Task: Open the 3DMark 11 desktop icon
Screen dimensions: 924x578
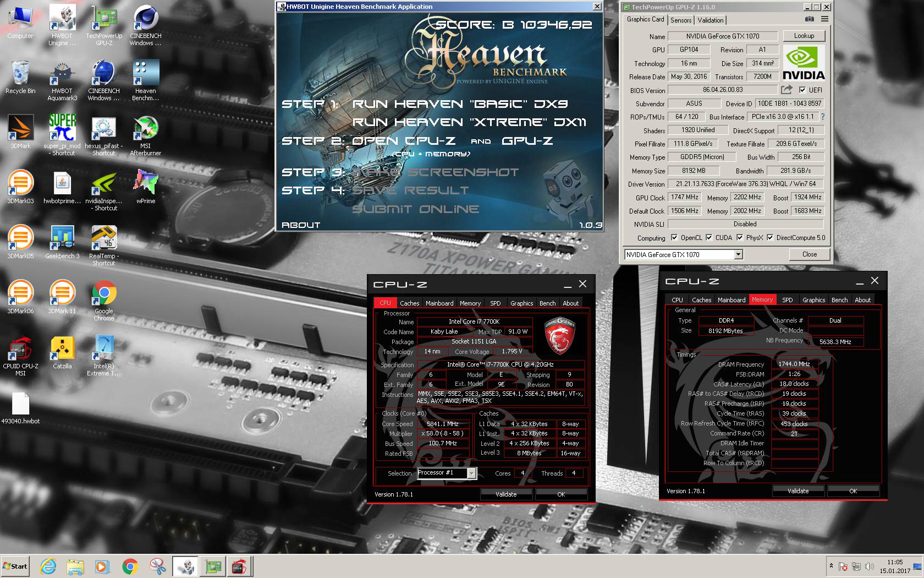Action: (62, 297)
